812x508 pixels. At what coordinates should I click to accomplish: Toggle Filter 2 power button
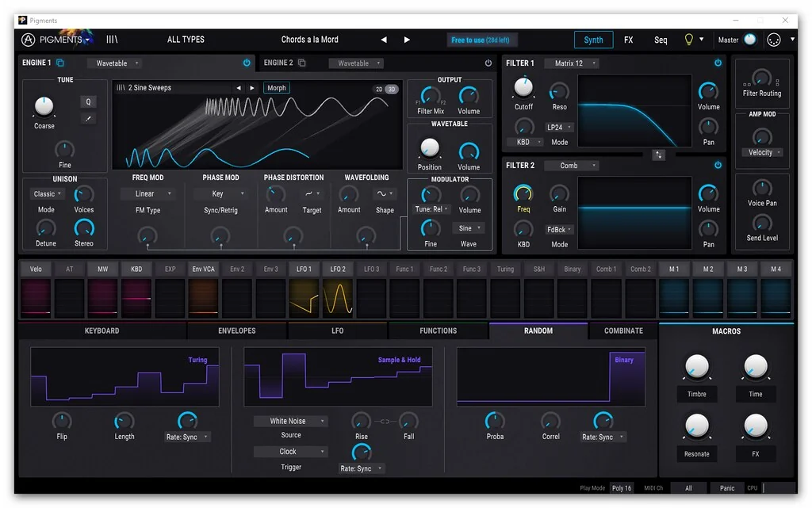coord(718,165)
